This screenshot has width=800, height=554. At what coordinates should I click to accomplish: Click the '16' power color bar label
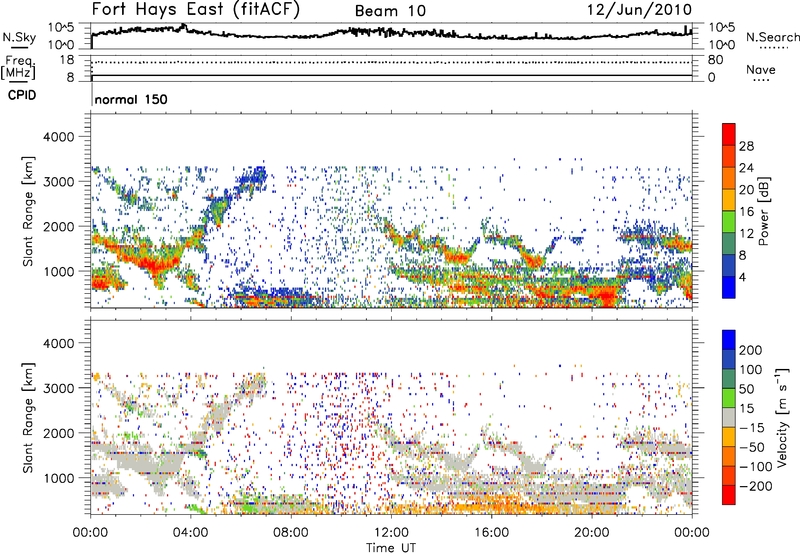pos(746,212)
